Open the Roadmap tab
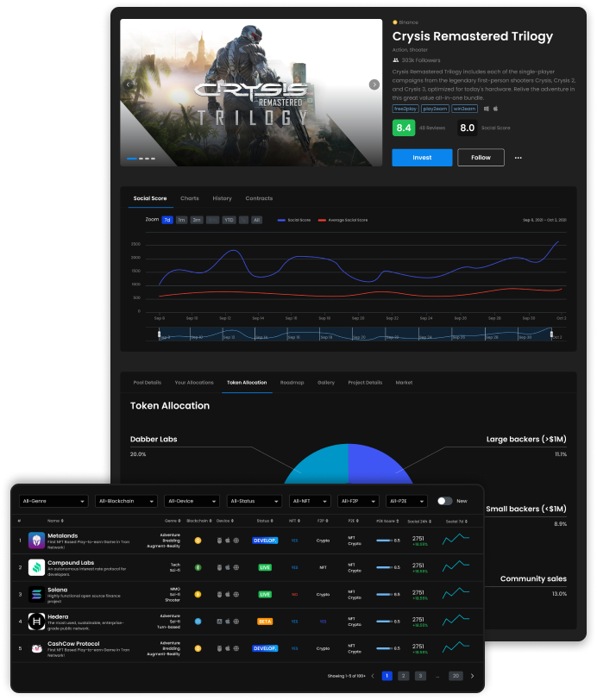 click(x=292, y=383)
